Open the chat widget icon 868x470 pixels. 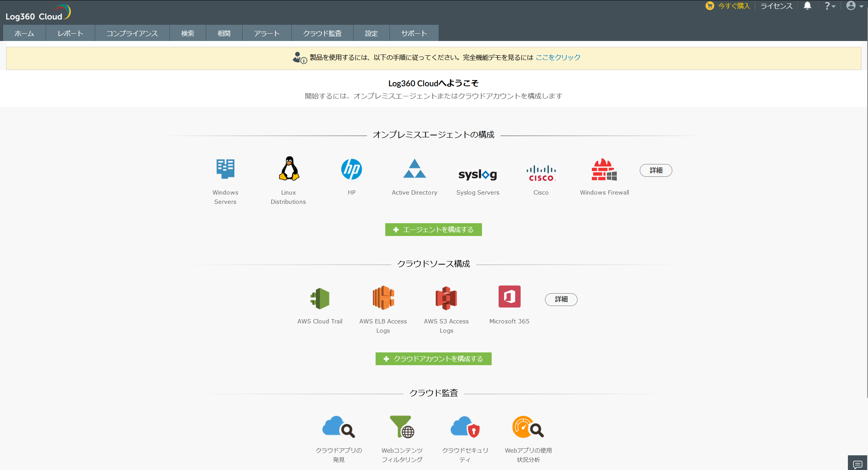pos(858,464)
